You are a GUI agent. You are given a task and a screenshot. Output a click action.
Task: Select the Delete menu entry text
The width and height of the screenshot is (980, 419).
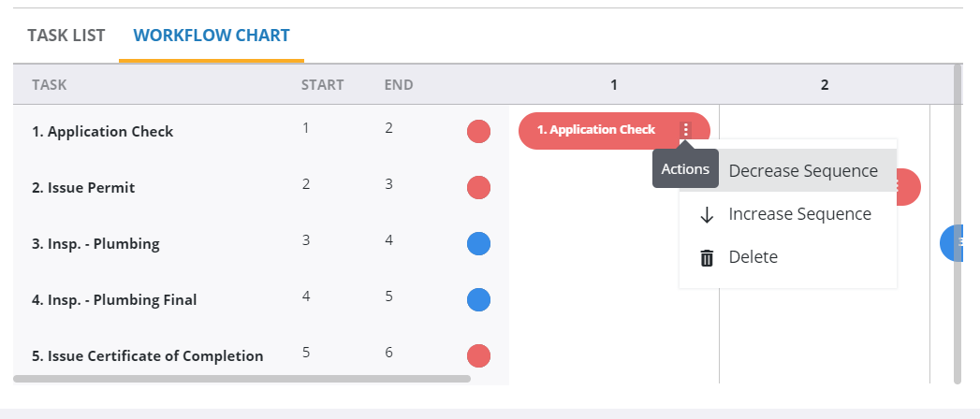[753, 257]
